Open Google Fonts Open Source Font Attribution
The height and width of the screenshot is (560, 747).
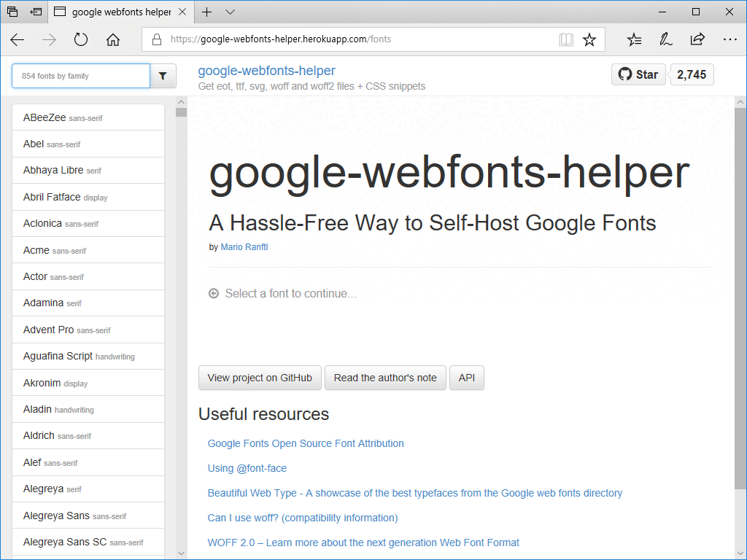(306, 443)
